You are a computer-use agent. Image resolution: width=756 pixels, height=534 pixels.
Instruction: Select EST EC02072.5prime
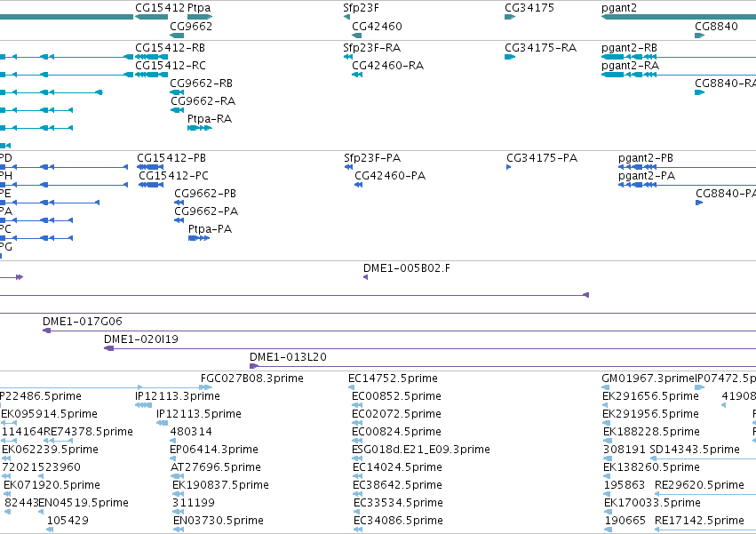coord(396,414)
